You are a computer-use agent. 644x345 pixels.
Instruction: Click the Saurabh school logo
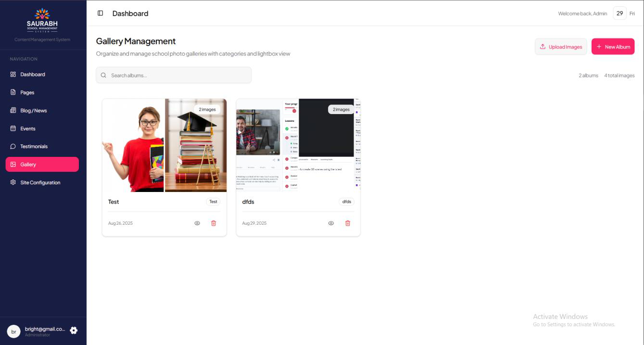[x=42, y=20]
